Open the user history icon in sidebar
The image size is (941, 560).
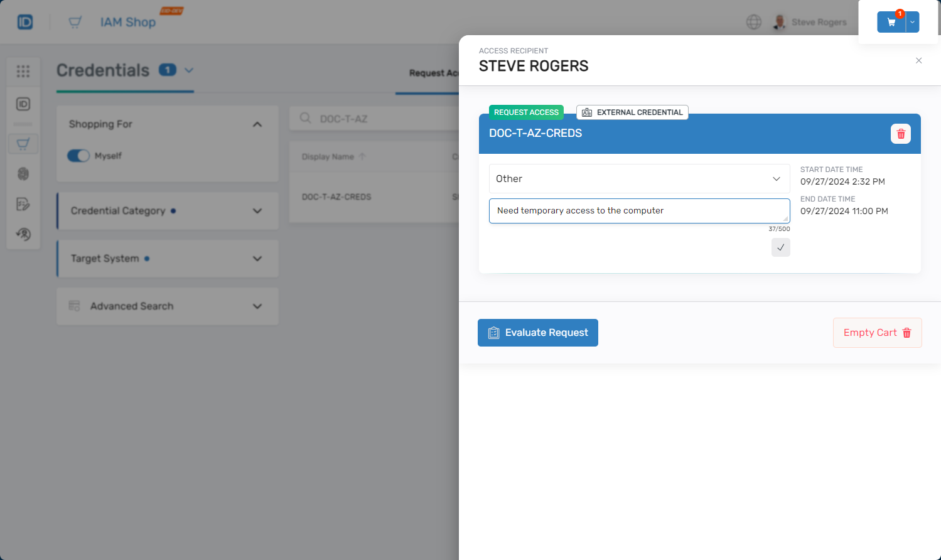point(23,234)
